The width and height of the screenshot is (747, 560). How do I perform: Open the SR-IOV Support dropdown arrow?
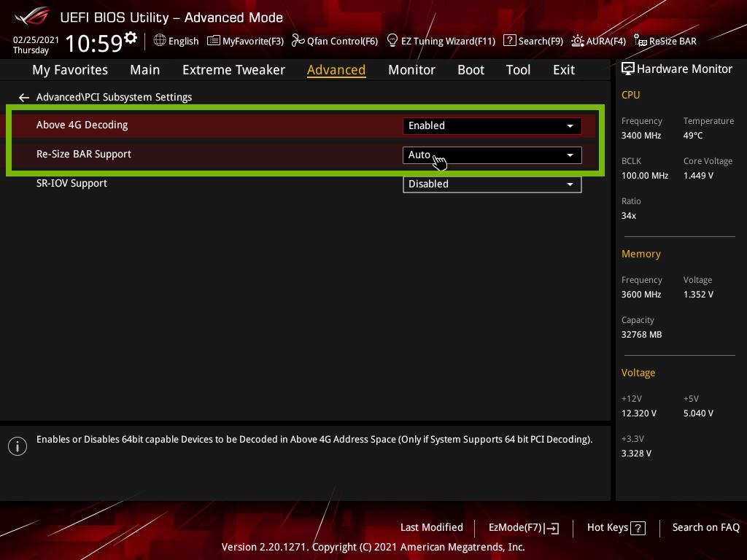click(x=570, y=184)
